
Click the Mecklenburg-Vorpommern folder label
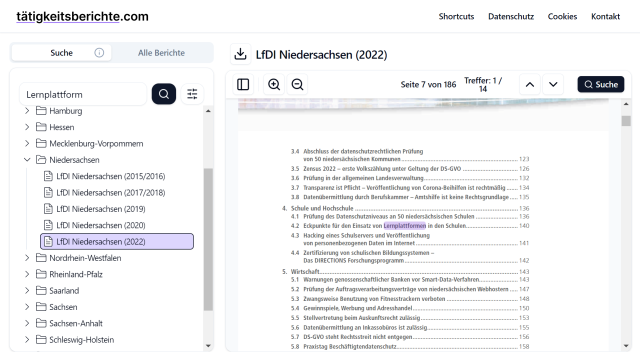tap(96, 143)
